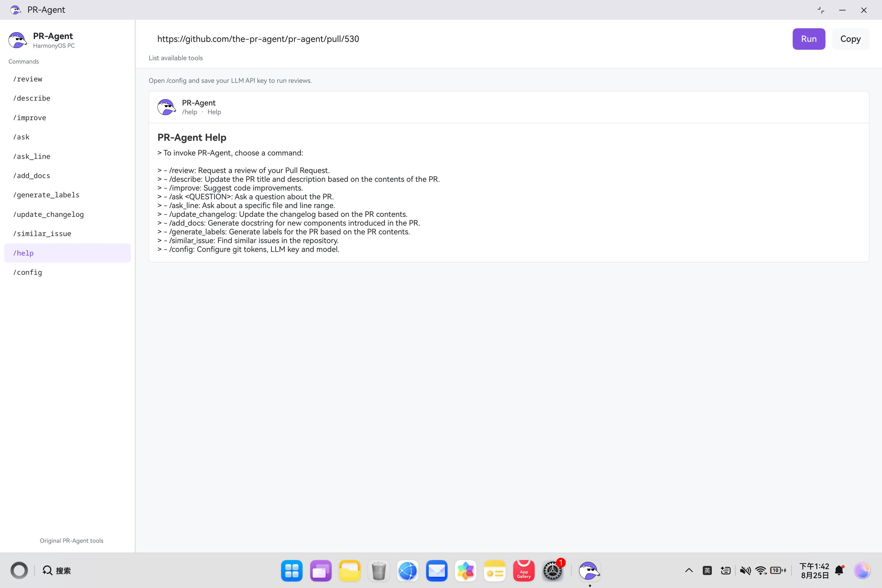
Task: Click the "List available tools" description text
Action: coord(176,58)
